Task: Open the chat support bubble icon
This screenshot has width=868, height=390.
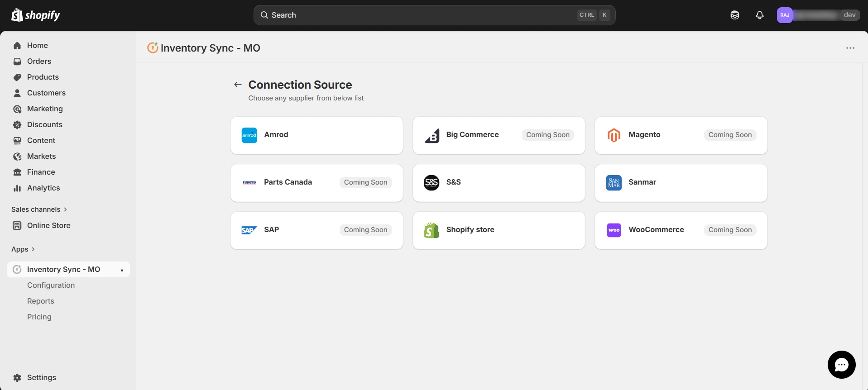Action: [841, 365]
